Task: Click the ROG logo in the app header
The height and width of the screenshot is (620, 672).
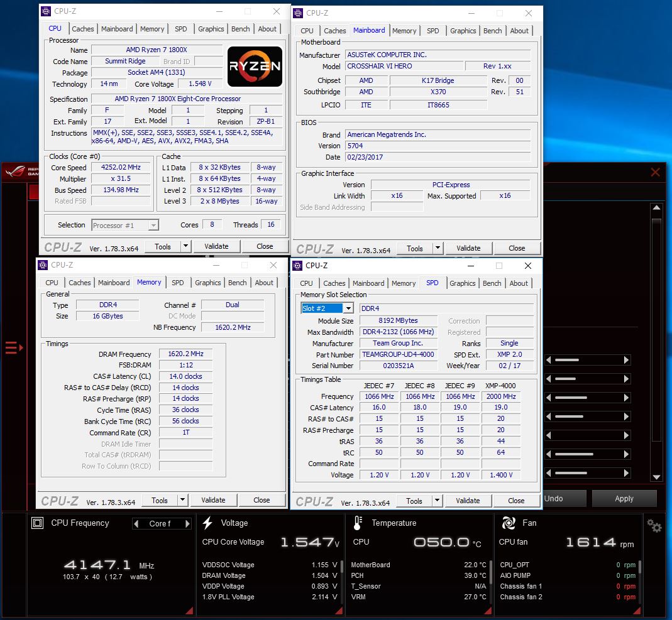Action: (x=16, y=172)
